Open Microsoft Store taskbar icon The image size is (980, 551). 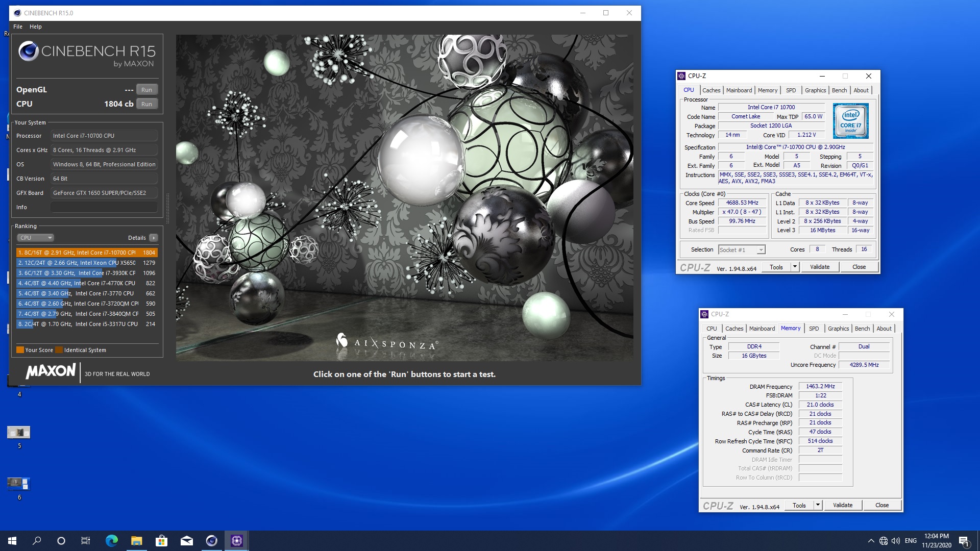(x=161, y=541)
